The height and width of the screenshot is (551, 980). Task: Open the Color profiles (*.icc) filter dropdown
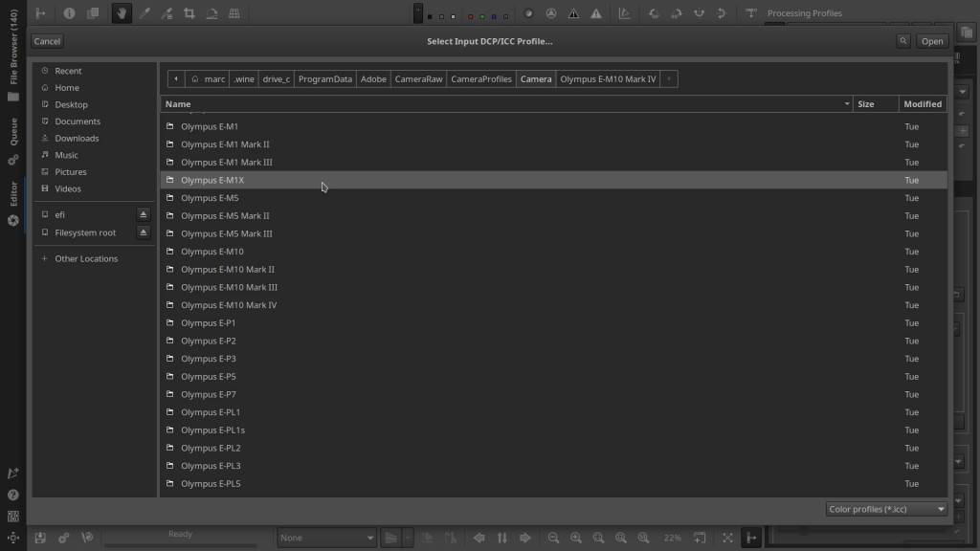pos(885,509)
